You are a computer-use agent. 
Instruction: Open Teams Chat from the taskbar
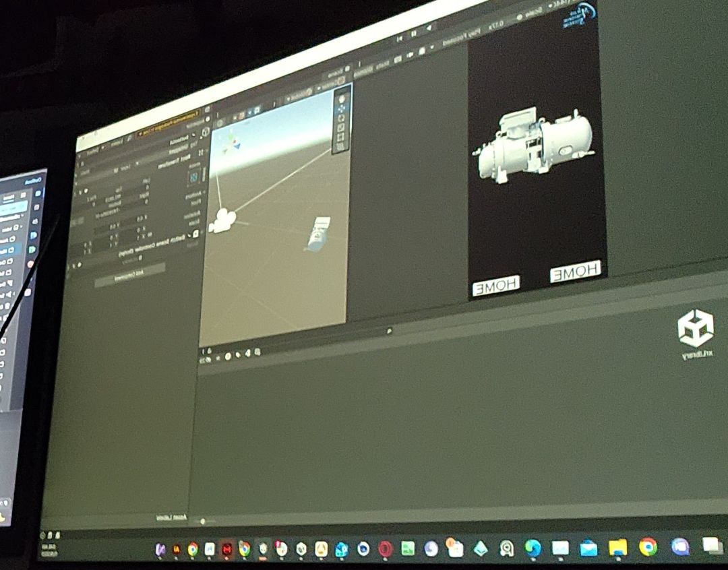point(680,546)
